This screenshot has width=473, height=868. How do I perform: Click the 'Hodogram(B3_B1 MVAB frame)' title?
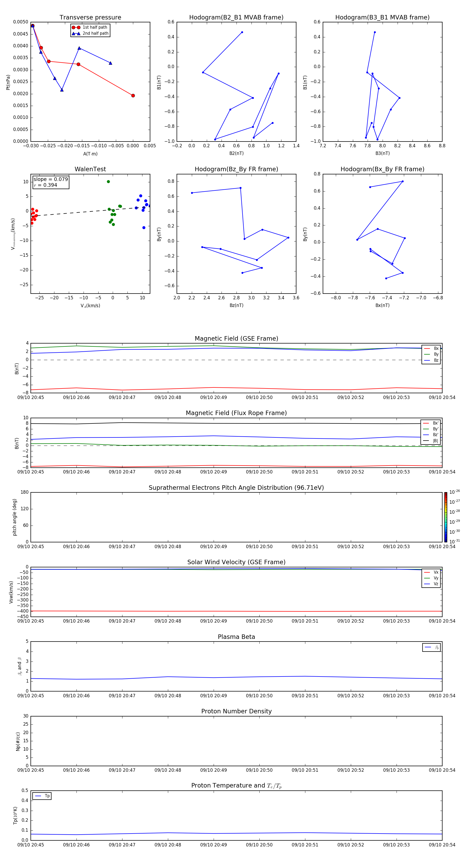click(x=382, y=17)
